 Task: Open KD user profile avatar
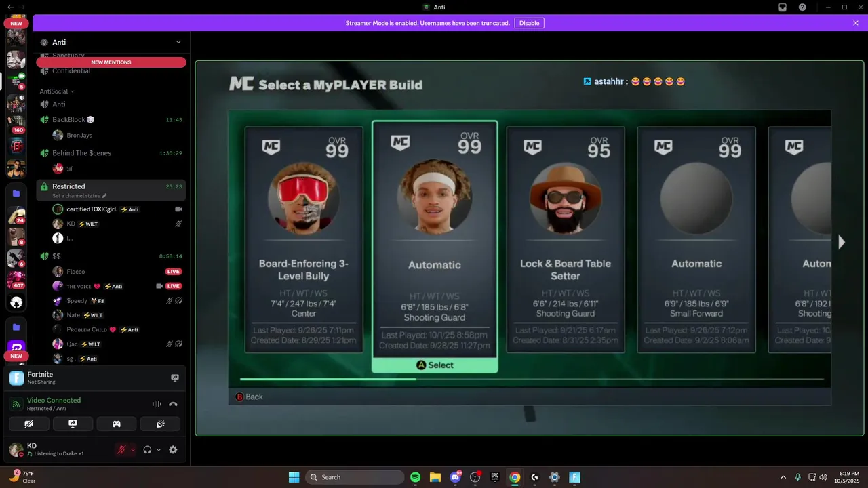click(16, 449)
